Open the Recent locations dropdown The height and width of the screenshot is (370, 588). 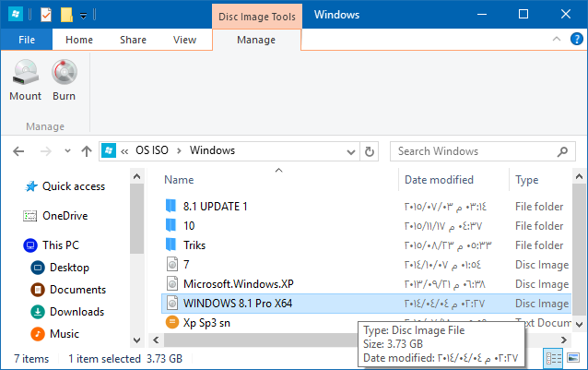point(67,150)
